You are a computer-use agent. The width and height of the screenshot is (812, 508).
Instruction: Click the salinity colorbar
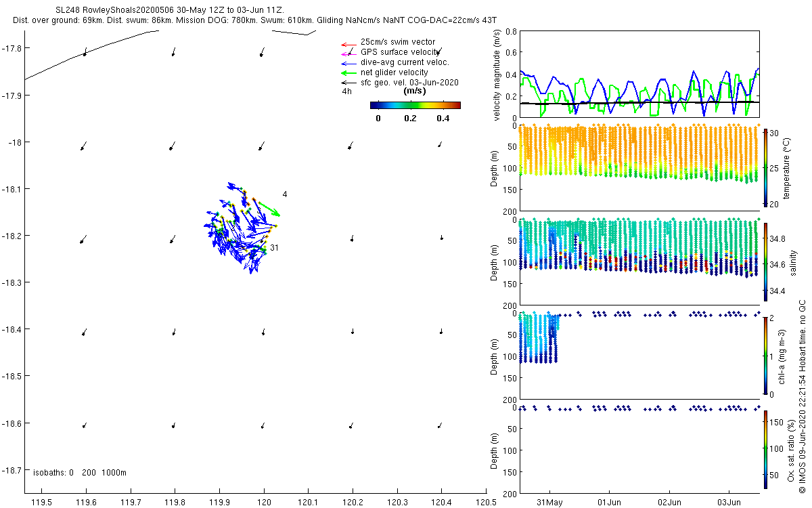pos(765,262)
